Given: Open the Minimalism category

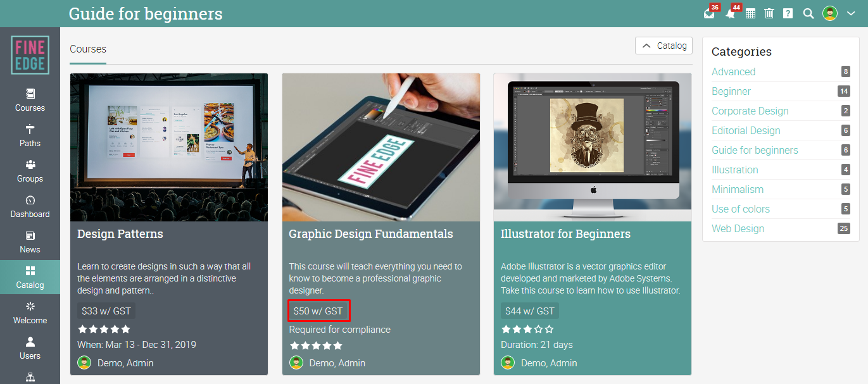Looking at the screenshot, I should point(738,189).
